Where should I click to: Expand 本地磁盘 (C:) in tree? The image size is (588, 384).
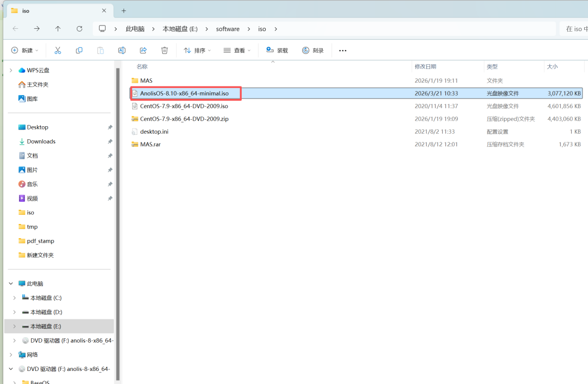14,298
